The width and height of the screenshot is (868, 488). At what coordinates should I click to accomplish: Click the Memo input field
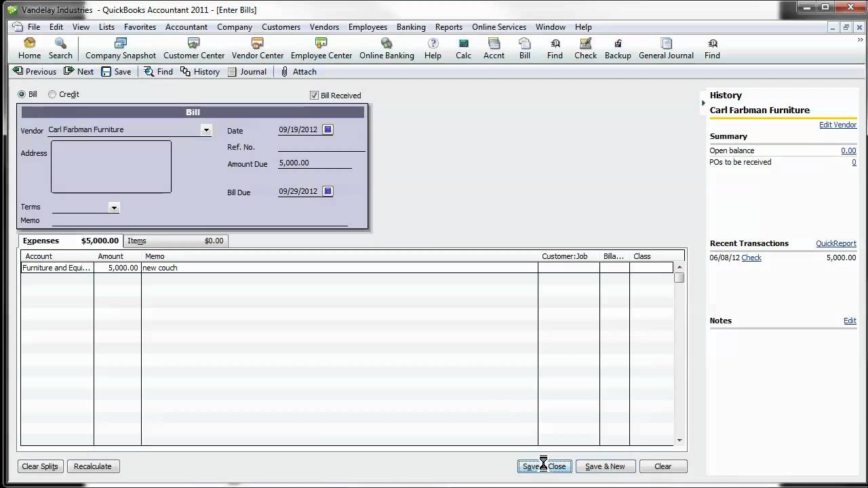click(x=200, y=220)
